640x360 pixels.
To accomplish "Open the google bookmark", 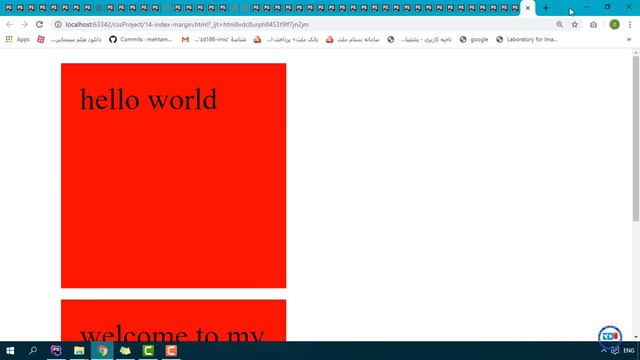I will click(x=474, y=40).
